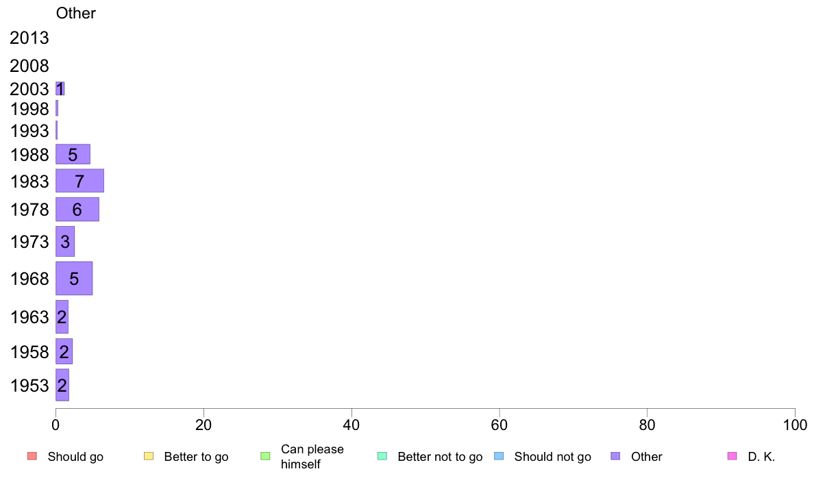Click the yellow Better to go swatch
This screenshot has height=504, width=814.
(149, 456)
